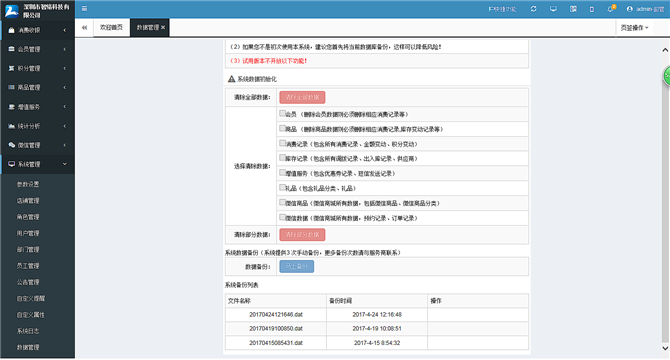The width and height of the screenshot is (670, 360).
Task: Check the 消费记录 checkbox
Action: click(x=282, y=143)
